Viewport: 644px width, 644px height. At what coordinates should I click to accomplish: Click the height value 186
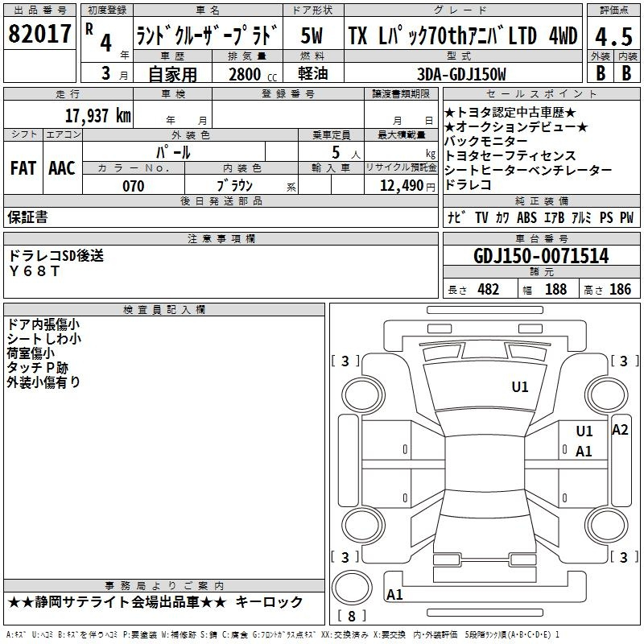[x=620, y=289]
